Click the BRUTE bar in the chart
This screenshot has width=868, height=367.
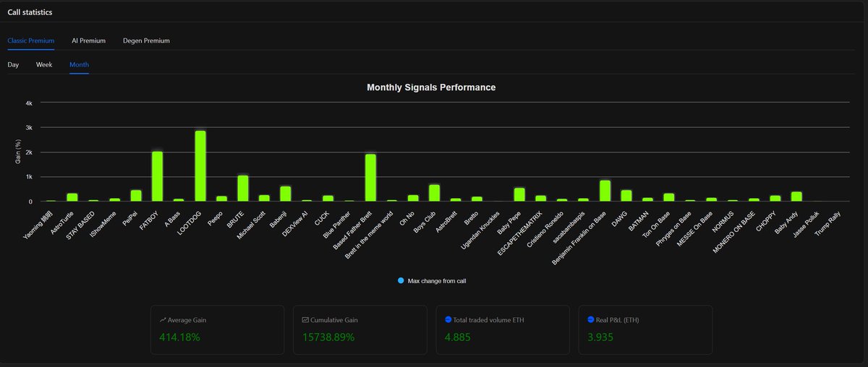pyautogui.click(x=243, y=189)
